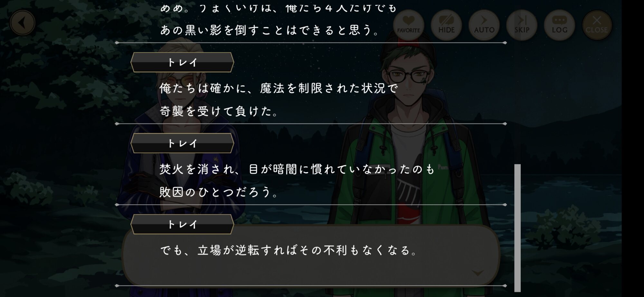Toggle AUTO play mode
Image resolution: width=644 pixels, height=297 pixels.
pos(484,25)
